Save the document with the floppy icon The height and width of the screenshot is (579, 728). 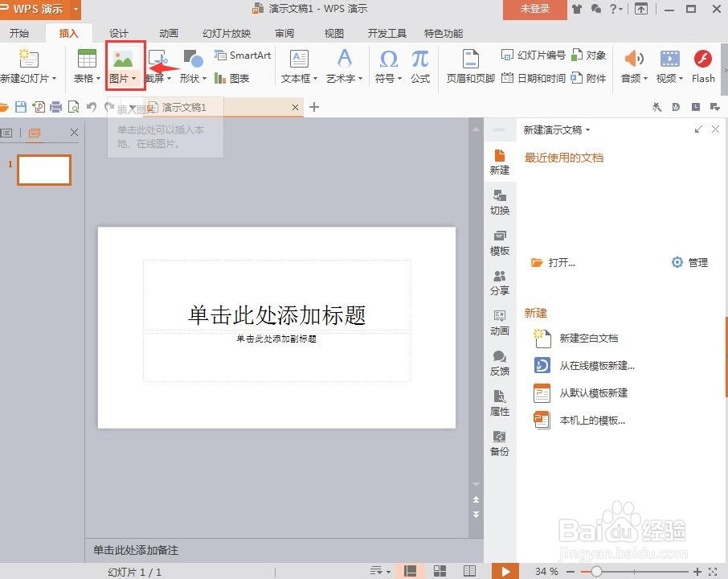pos(21,107)
